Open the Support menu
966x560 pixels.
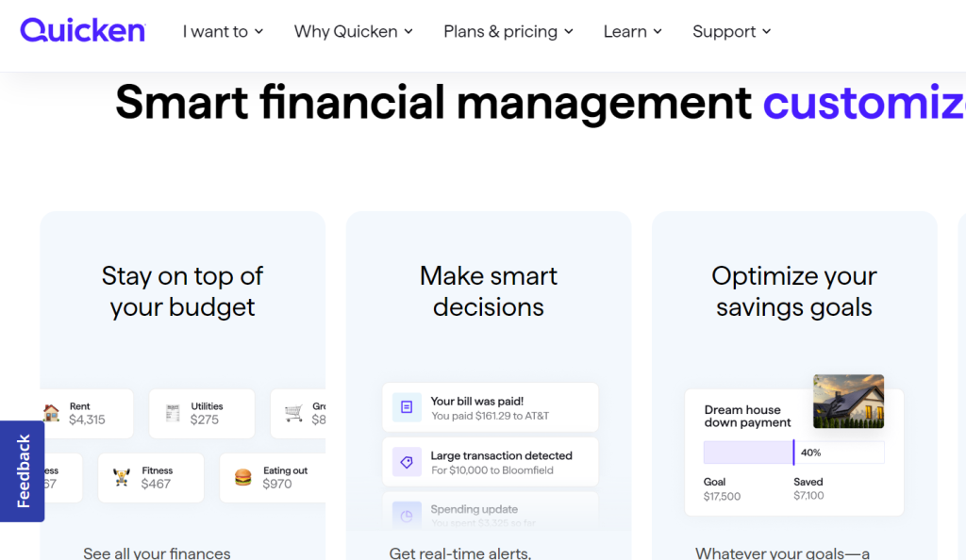pos(732,31)
